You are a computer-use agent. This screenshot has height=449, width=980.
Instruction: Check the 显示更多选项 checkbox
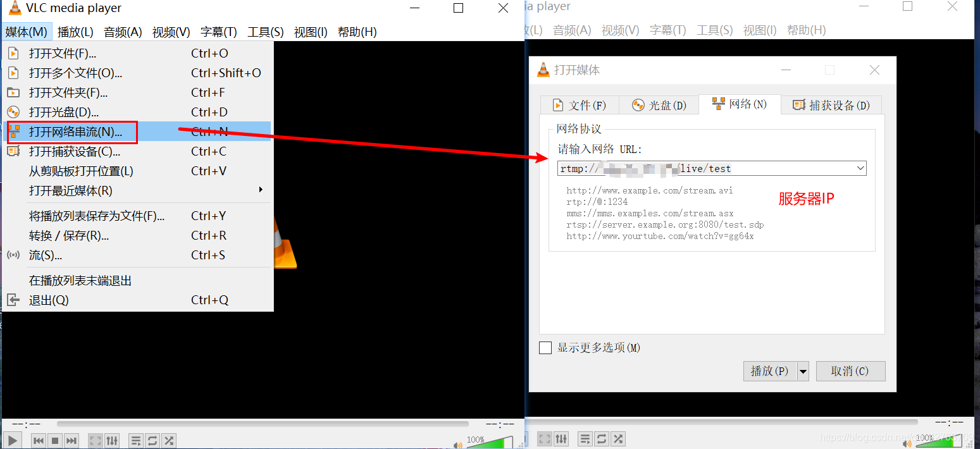pos(545,348)
